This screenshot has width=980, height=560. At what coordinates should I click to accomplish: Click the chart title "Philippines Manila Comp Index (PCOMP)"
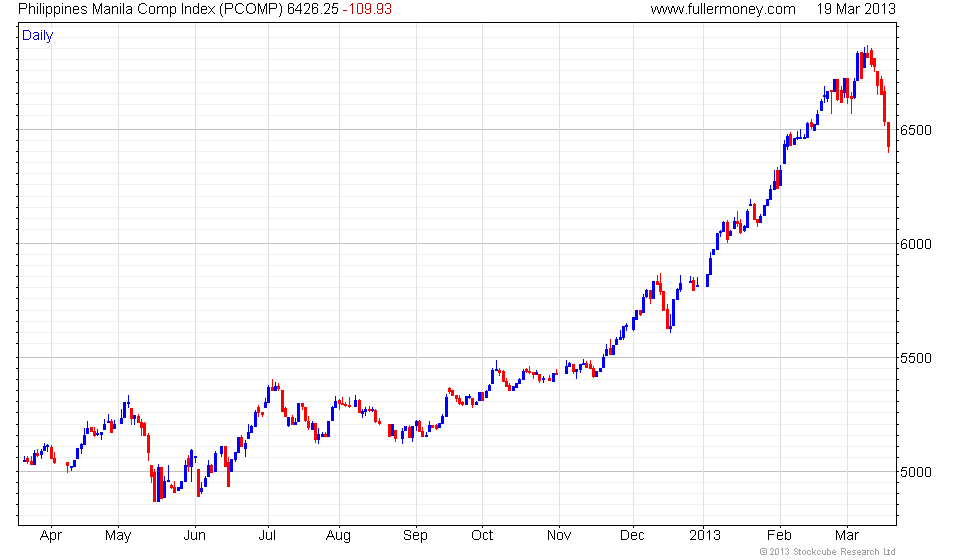pyautogui.click(x=151, y=9)
